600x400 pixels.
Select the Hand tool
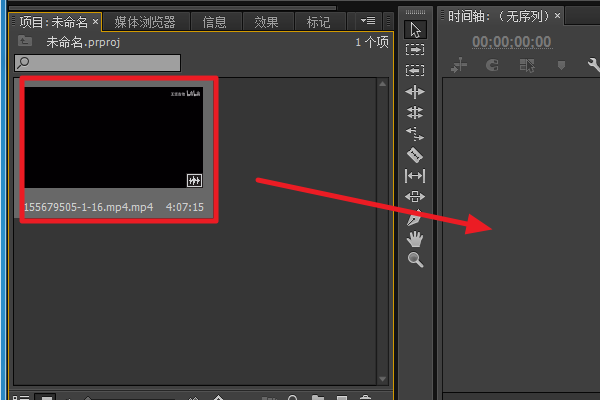(x=415, y=239)
